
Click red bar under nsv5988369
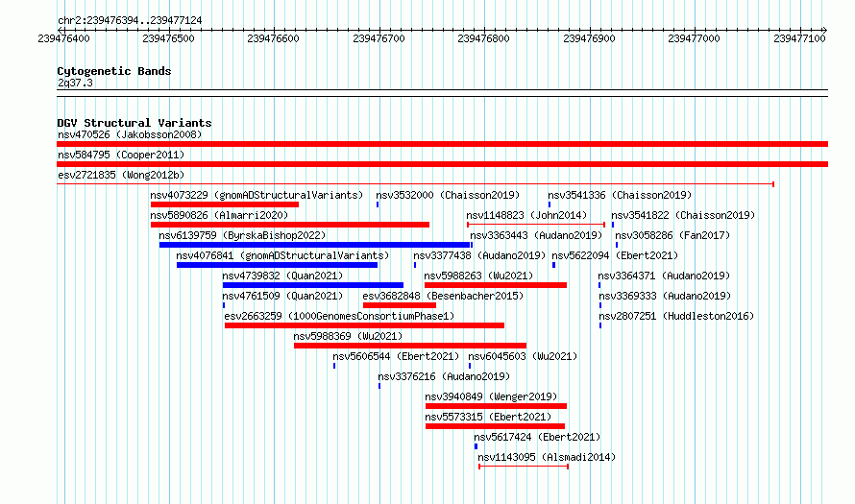pos(410,346)
